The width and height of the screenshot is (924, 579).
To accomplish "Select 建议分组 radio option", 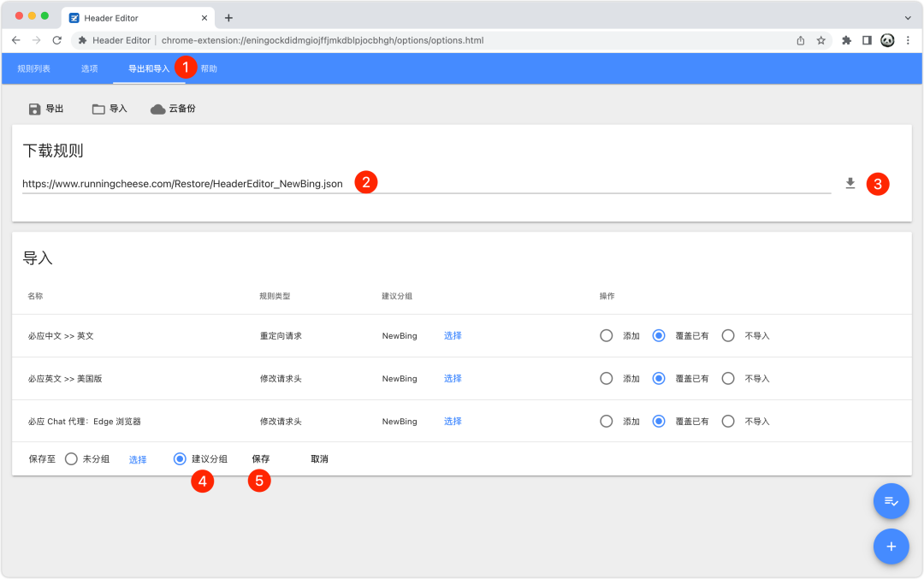I will tap(180, 459).
